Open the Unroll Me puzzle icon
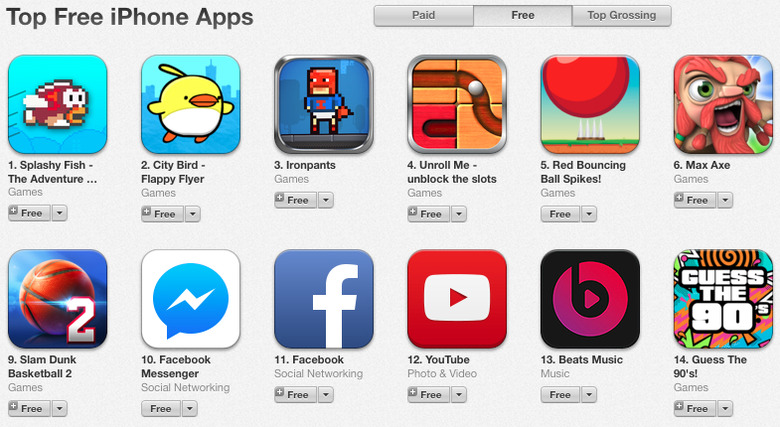The height and width of the screenshot is (427, 780). (457, 104)
